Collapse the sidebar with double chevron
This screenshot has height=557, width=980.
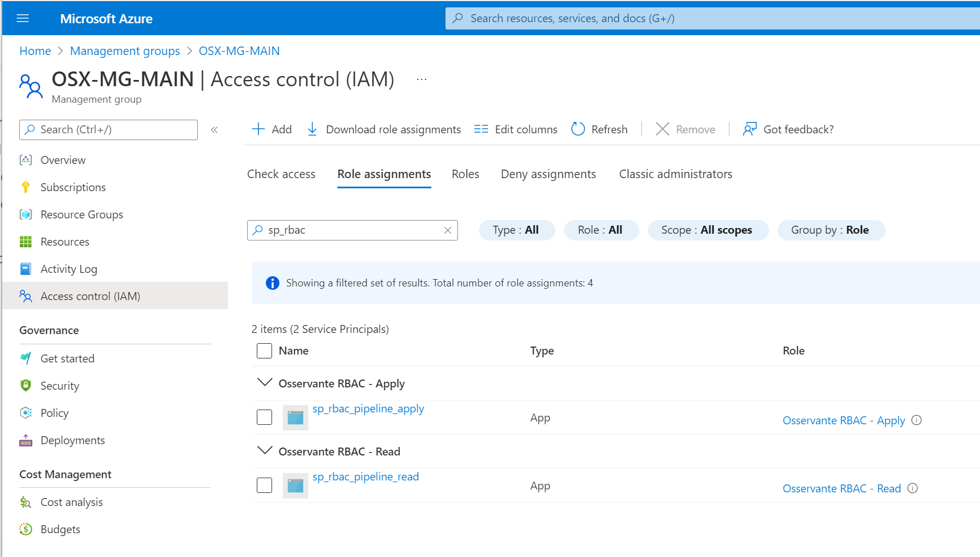pos(214,130)
